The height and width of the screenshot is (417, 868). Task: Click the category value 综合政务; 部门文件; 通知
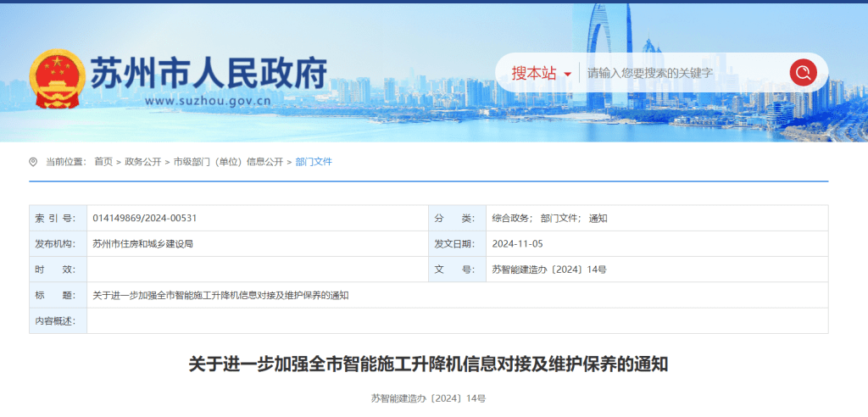pyautogui.click(x=550, y=219)
